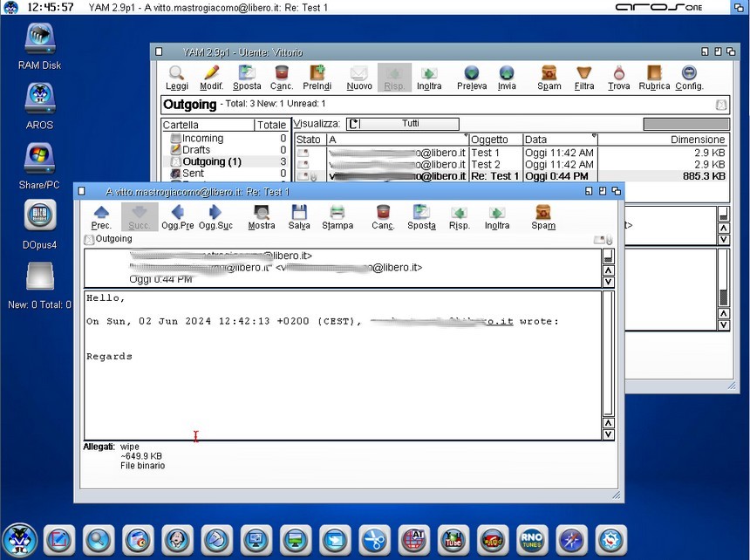The height and width of the screenshot is (560, 750).
Task: Open Rubrica address book
Action: coord(654,77)
